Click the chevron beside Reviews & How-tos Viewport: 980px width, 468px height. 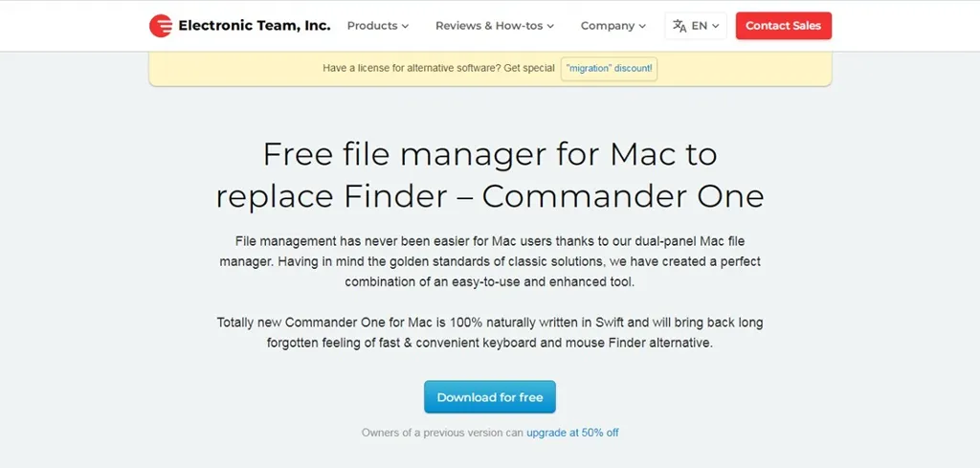pos(550,26)
